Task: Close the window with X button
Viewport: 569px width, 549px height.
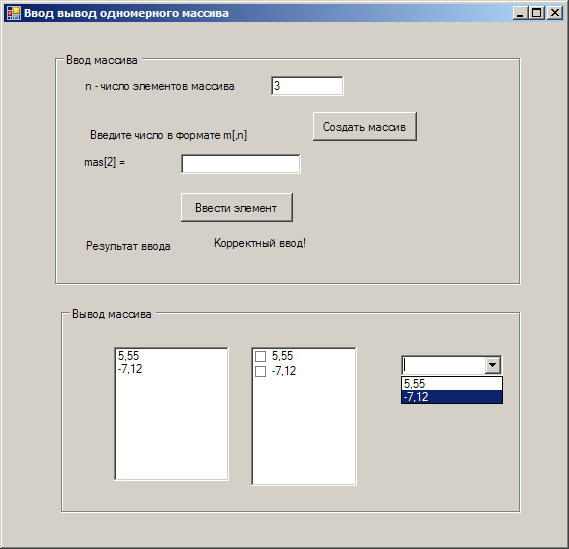Action: 554,13
